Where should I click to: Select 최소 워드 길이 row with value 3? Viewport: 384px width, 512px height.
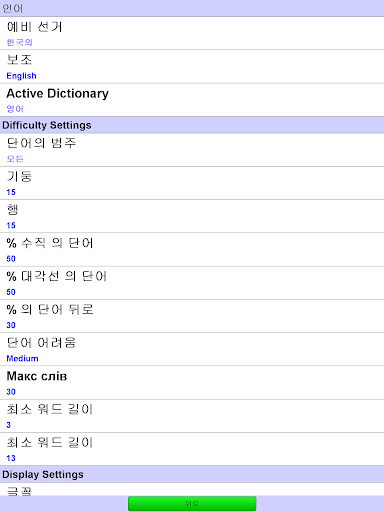pos(192,416)
